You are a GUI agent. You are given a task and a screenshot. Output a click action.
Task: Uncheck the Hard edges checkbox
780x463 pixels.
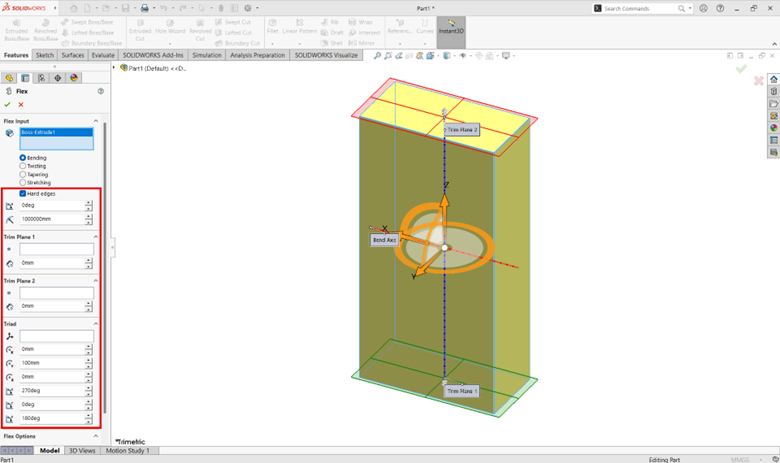(x=23, y=193)
